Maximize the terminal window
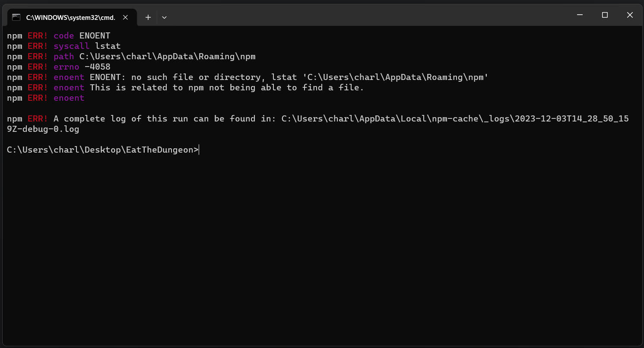The image size is (644, 348). [x=605, y=15]
